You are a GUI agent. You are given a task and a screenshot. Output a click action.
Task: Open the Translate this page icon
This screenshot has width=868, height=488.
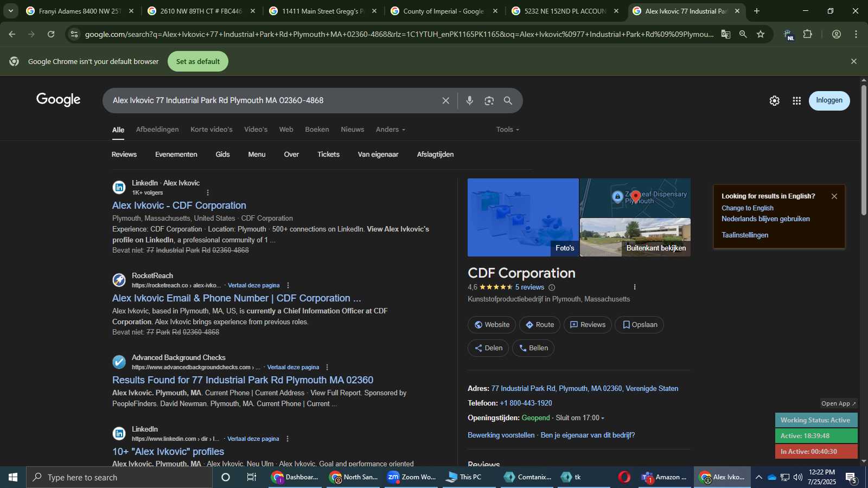(x=725, y=34)
